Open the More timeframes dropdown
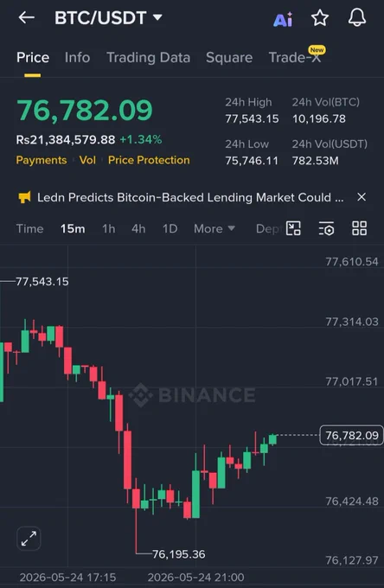Image resolution: width=384 pixels, height=588 pixels. click(214, 228)
